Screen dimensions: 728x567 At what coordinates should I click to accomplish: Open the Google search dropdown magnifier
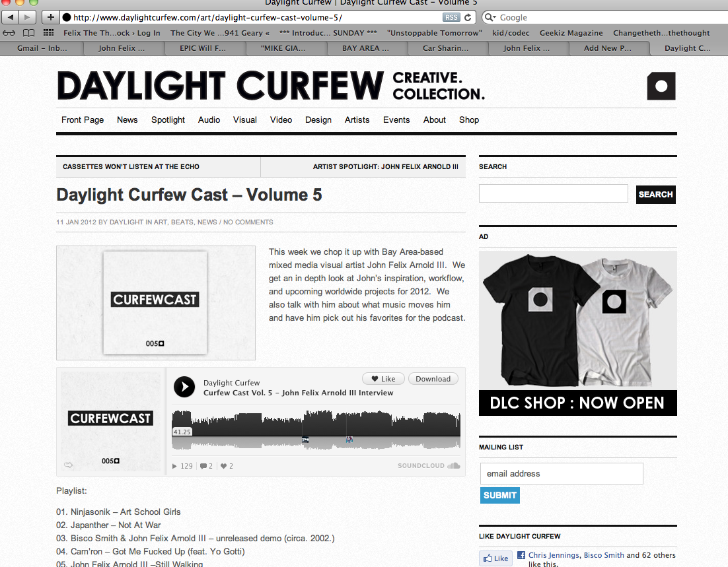tap(490, 18)
